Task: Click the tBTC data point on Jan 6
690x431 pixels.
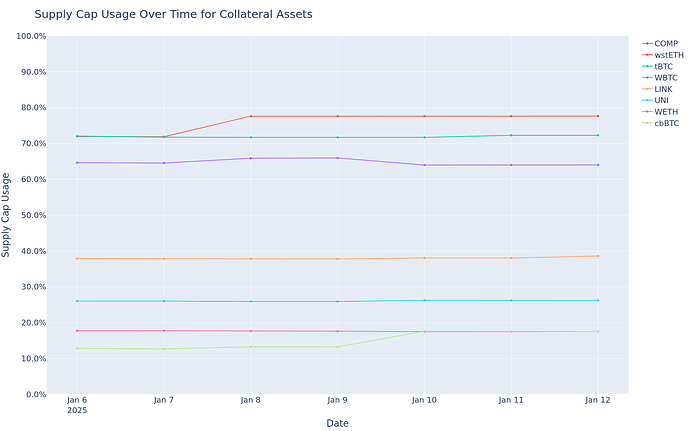Action: [x=77, y=136]
